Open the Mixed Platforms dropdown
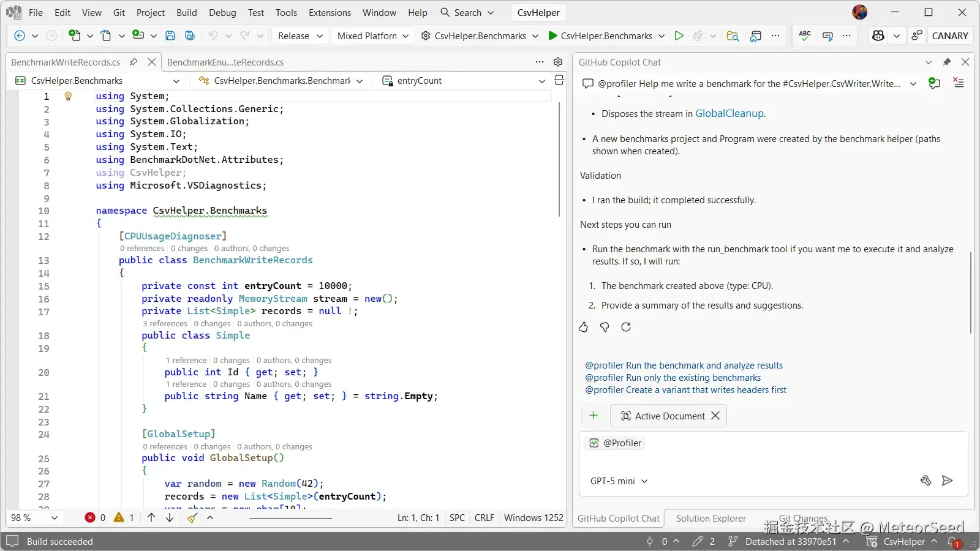Screen dimensions: 980x551 372,36
